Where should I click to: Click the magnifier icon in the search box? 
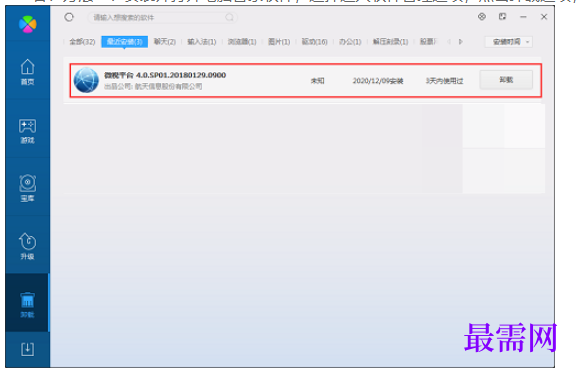pyautogui.click(x=230, y=17)
